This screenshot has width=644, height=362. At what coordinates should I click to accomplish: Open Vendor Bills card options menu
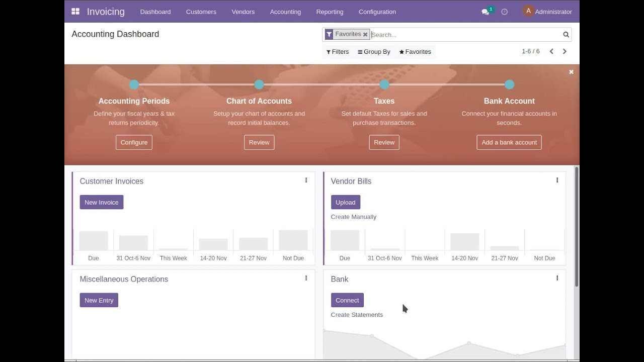(x=557, y=180)
